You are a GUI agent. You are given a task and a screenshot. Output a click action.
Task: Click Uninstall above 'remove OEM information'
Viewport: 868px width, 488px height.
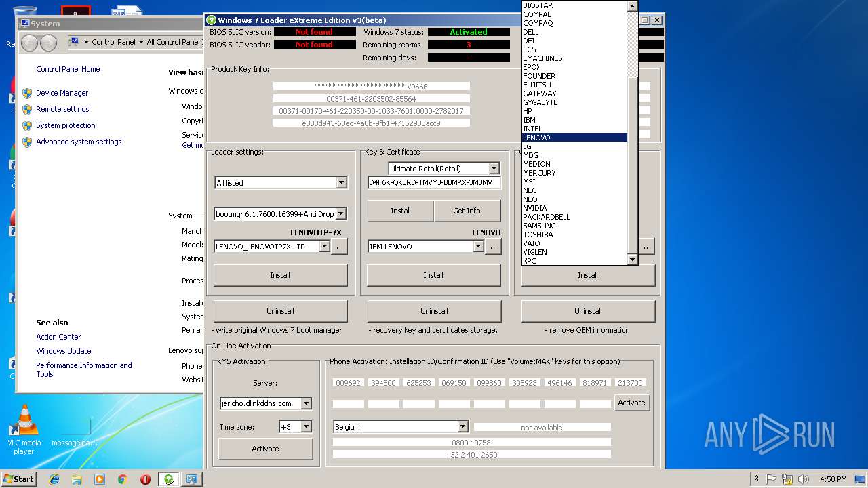588,311
